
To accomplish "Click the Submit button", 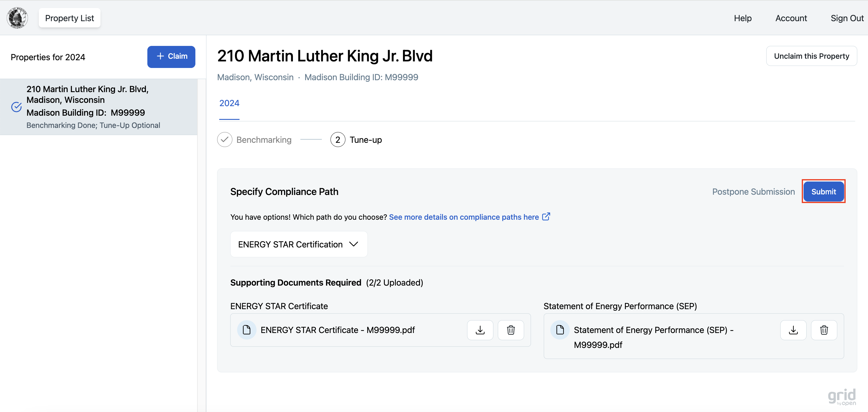I will click(x=823, y=191).
